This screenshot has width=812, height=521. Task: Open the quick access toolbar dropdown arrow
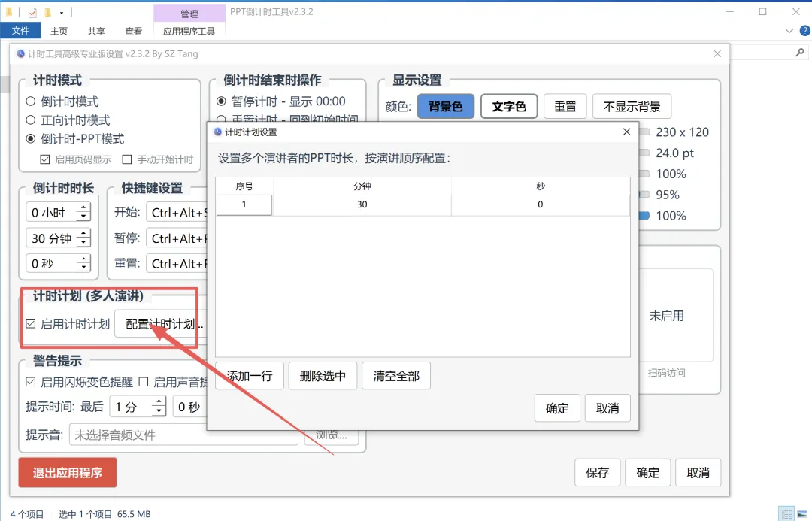click(62, 12)
